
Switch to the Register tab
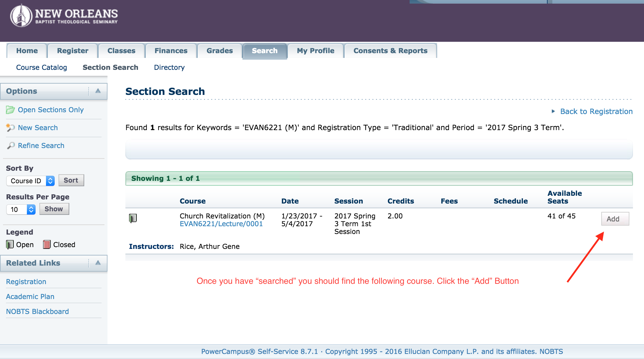point(73,51)
